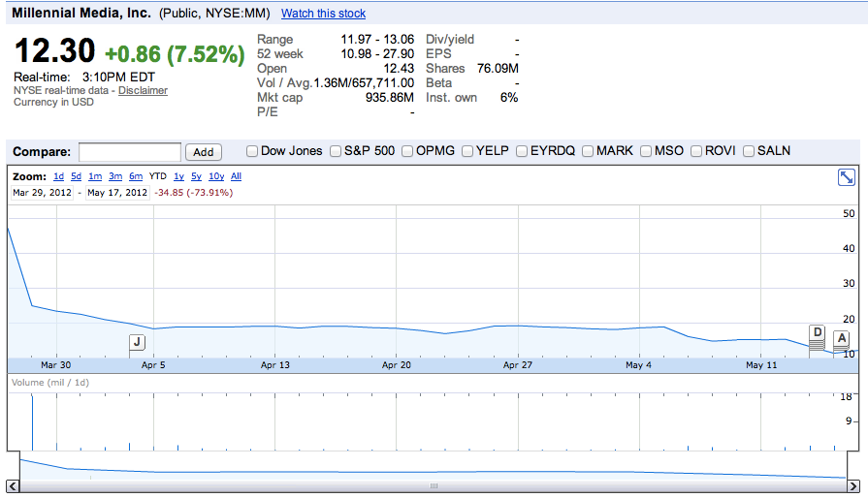The width and height of the screenshot is (868, 498).
Task: Select the A news flag on chart
Action: [x=841, y=338]
